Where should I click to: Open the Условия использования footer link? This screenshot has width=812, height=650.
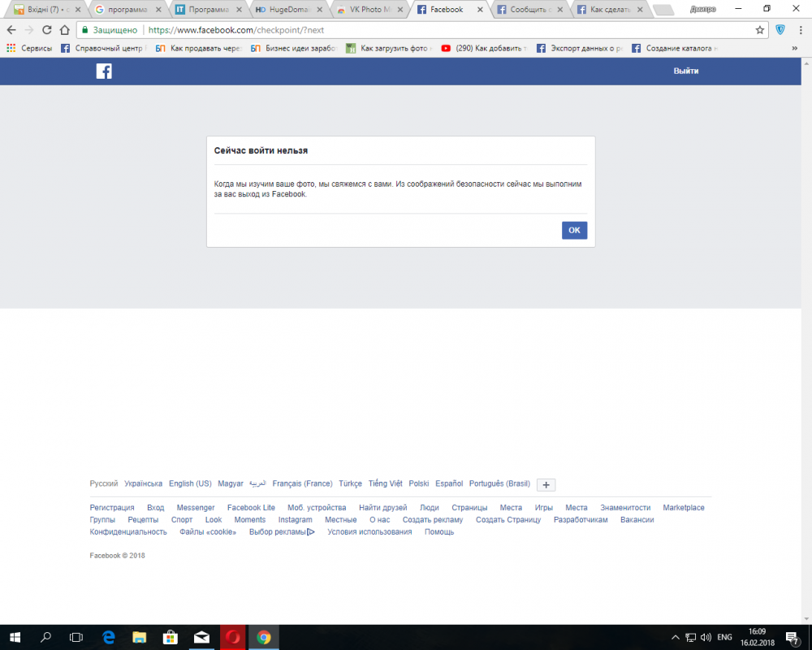[x=369, y=532]
